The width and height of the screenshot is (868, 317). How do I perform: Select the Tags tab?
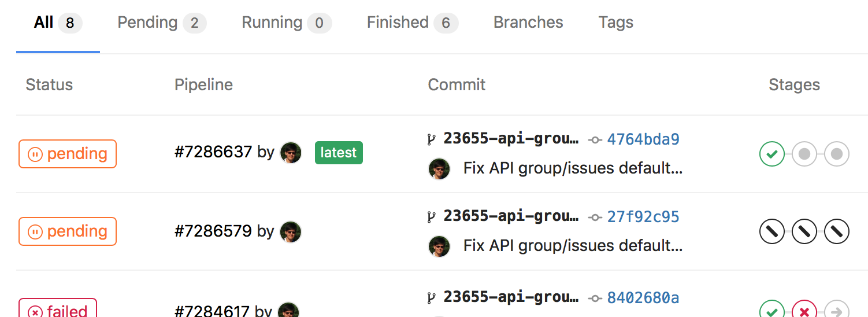pos(615,23)
